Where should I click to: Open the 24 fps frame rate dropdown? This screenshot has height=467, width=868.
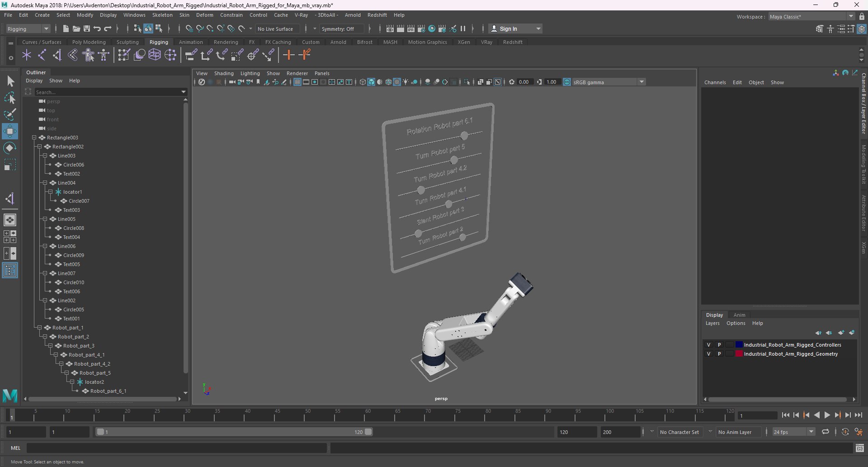tap(793, 432)
